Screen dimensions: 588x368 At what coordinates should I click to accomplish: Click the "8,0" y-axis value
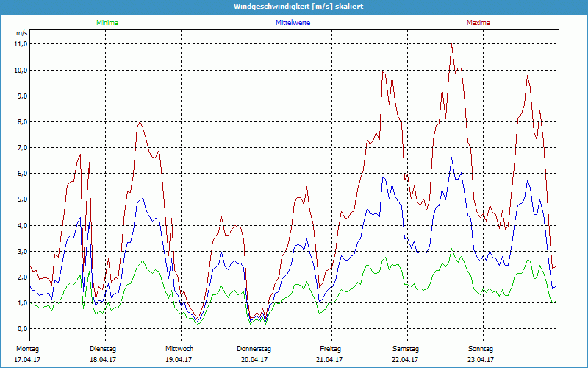pyautogui.click(x=23, y=121)
